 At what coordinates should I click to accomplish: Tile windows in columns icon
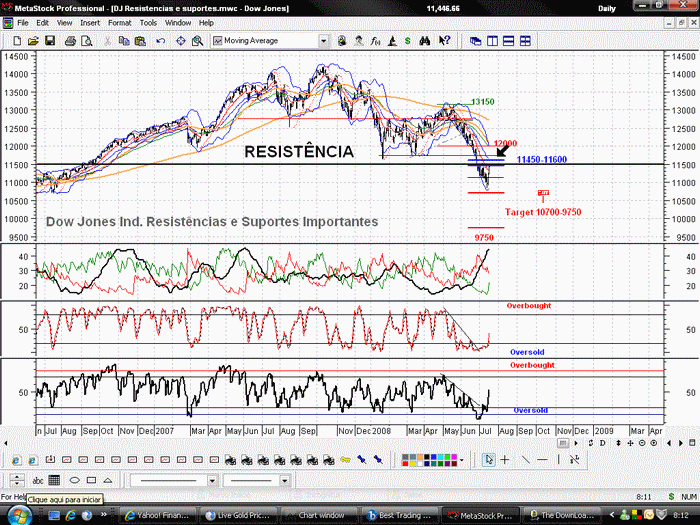pos(492,41)
